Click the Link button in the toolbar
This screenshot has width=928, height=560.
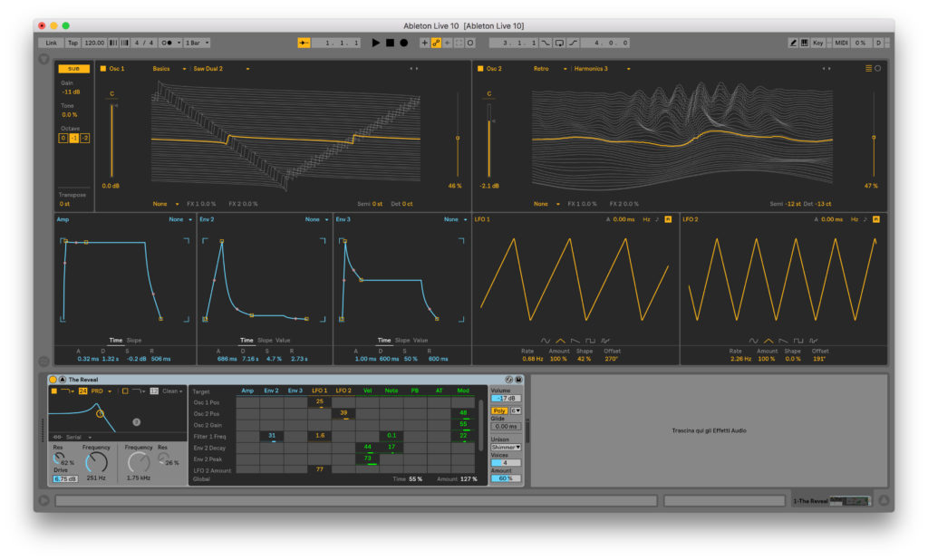50,42
